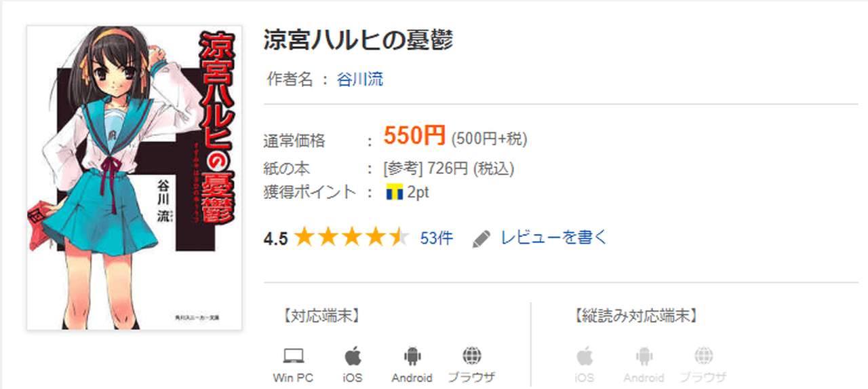
Task: Click the 4.5 rating score number
Action: pos(275,238)
